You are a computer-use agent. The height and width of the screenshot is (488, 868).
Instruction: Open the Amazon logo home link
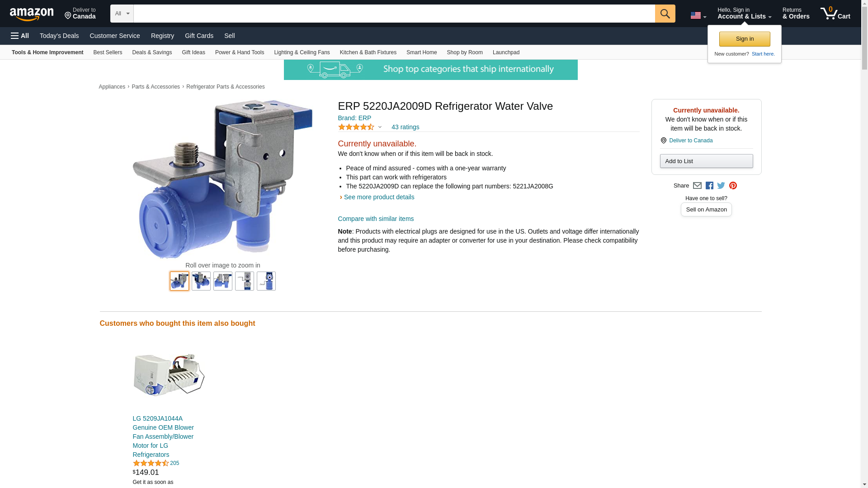pos(32,14)
